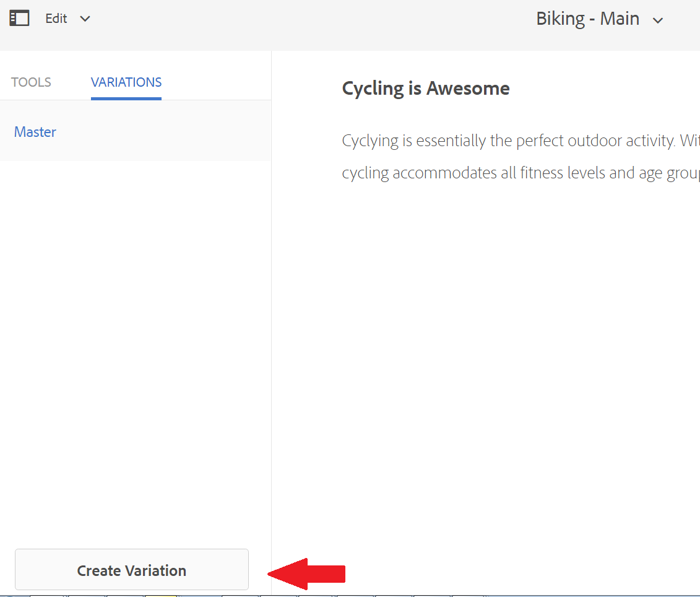Click the red arrow pointing at Create Variation
Image resolution: width=700 pixels, height=597 pixels.
tap(308, 573)
